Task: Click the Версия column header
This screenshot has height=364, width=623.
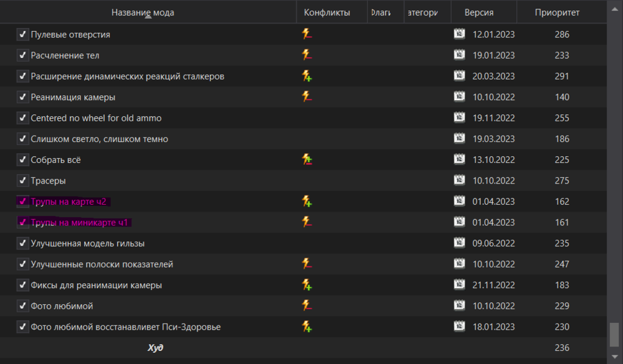Action: click(478, 12)
